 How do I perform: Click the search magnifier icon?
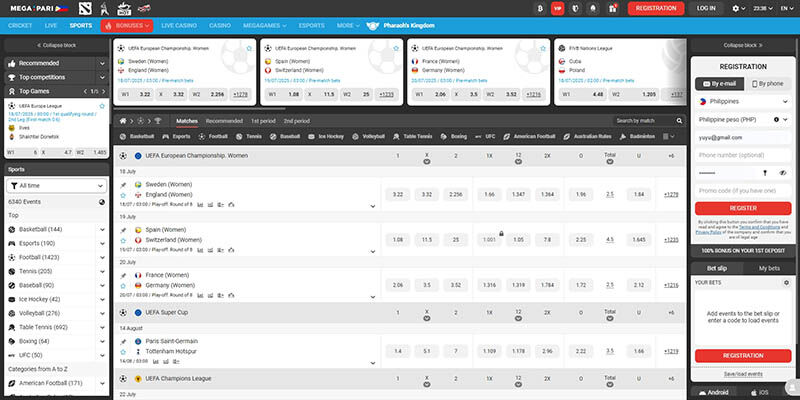point(679,121)
